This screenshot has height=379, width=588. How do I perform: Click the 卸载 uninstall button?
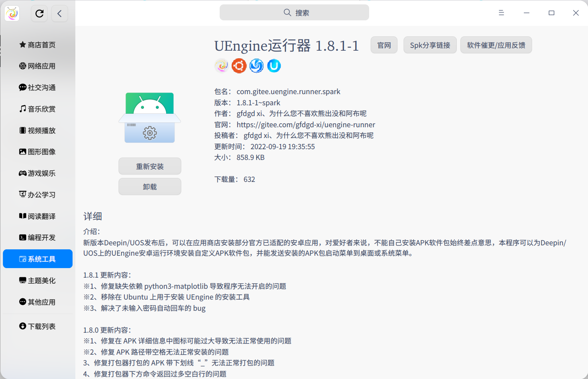click(149, 186)
